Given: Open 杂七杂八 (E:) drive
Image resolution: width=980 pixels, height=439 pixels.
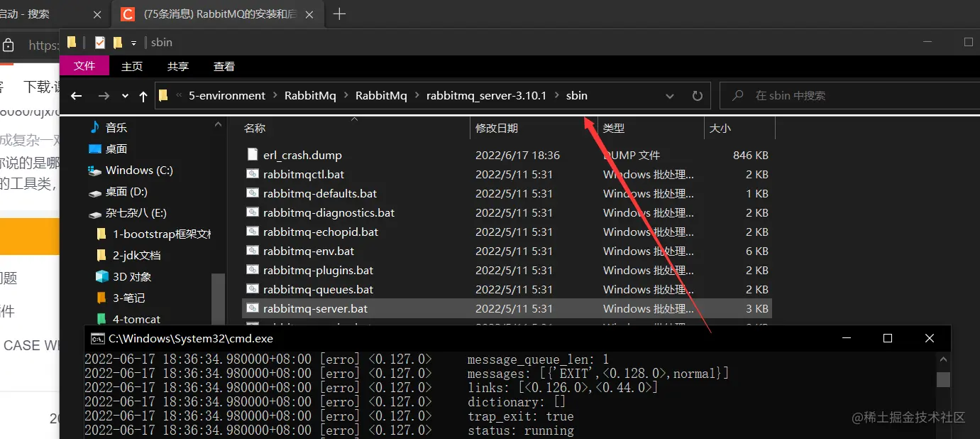Looking at the screenshot, I should 136,213.
